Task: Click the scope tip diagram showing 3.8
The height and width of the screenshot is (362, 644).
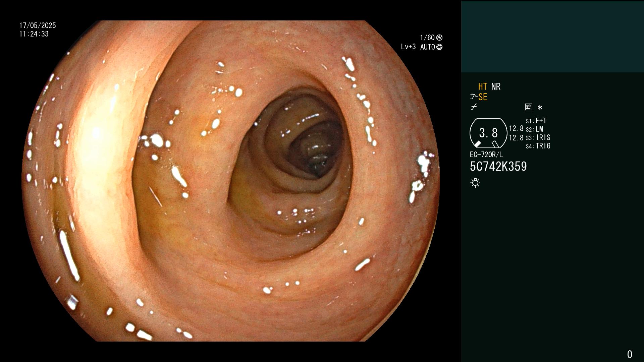Action: [x=488, y=133]
